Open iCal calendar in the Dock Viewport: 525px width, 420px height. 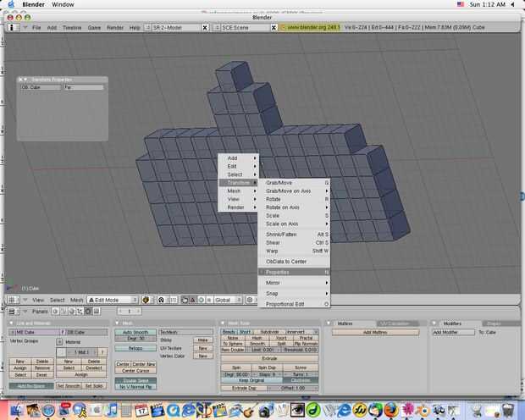141,411
